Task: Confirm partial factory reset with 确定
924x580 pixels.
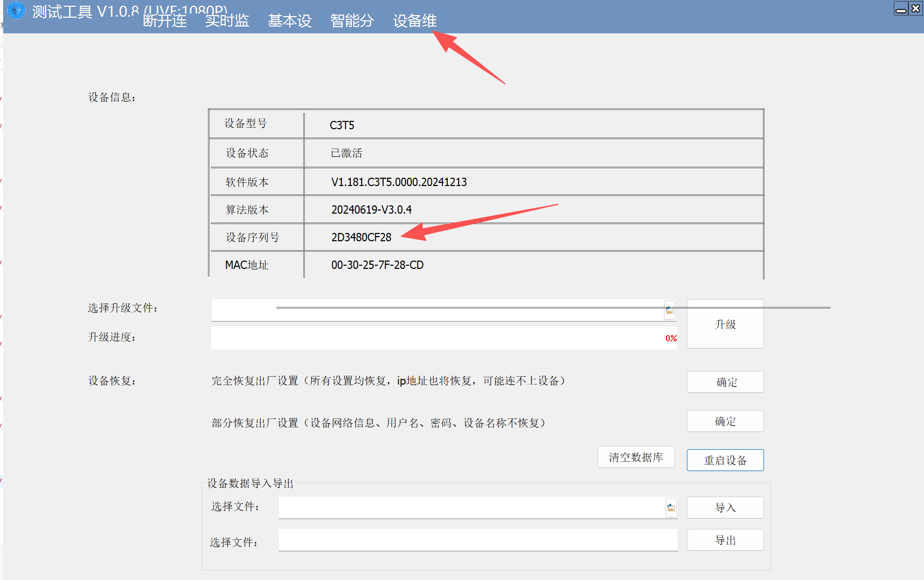Action: pyautogui.click(x=725, y=421)
